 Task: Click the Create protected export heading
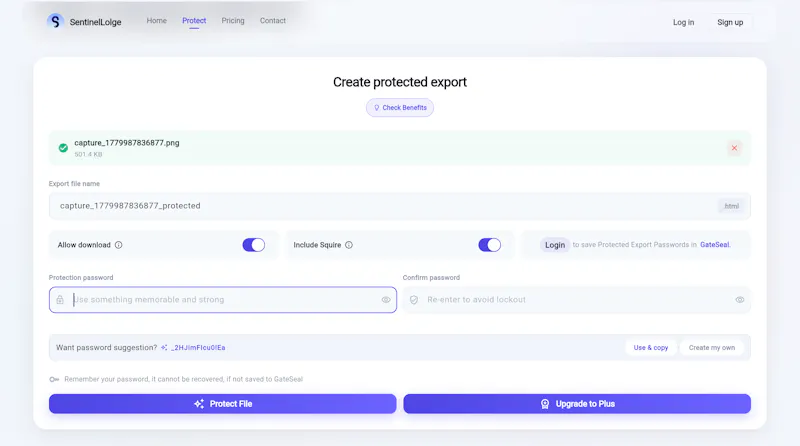pyautogui.click(x=400, y=82)
